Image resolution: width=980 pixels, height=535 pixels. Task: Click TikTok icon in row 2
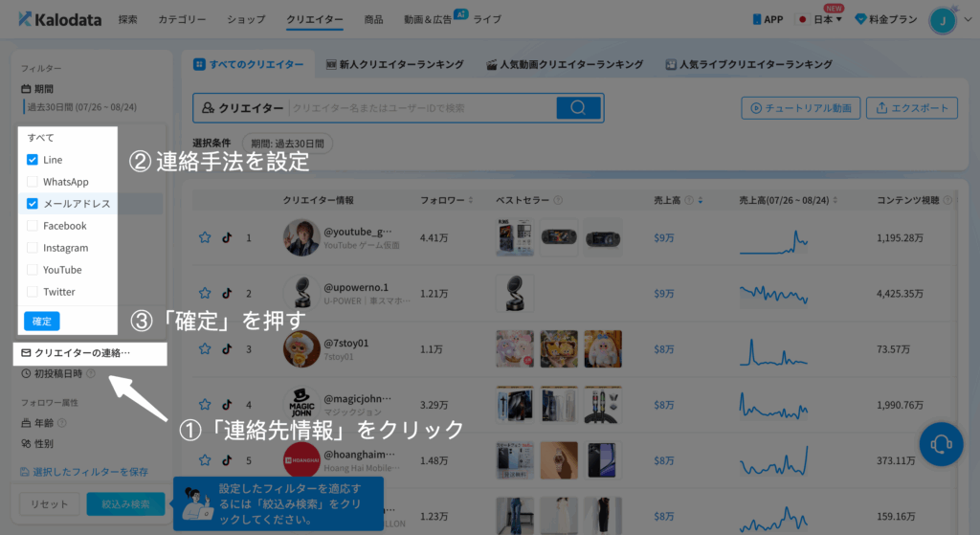point(227,293)
